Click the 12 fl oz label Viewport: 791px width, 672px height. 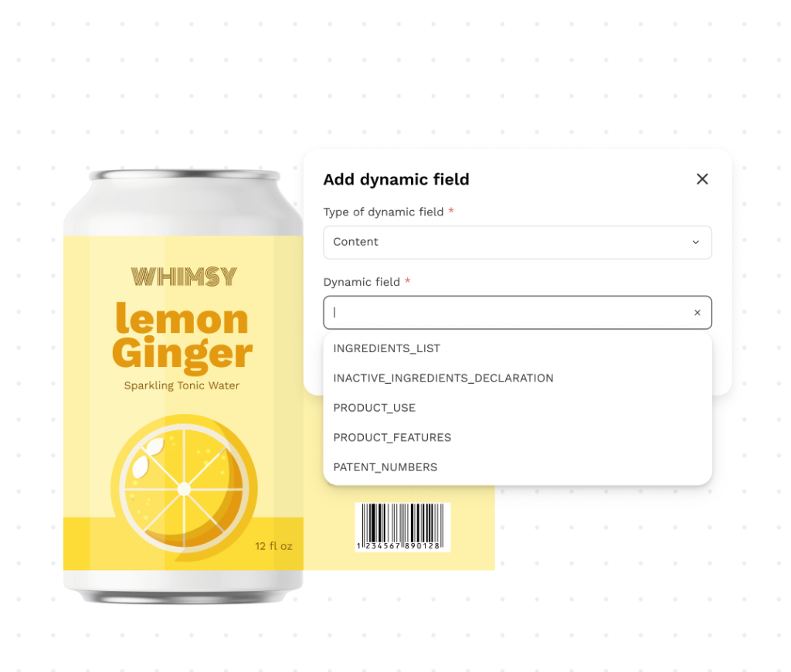(273, 546)
